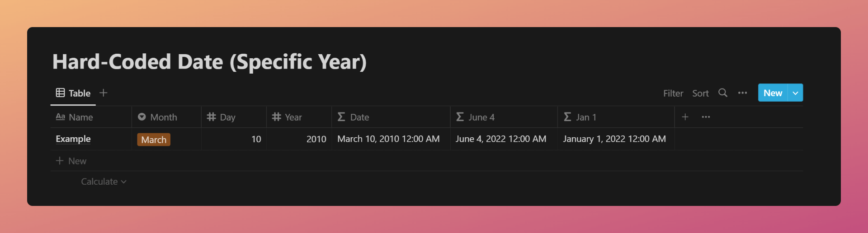Screen dimensions: 868x233
Task: Click the Day number cell containing 10
Action: pyautogui.click(x=234, y=139)
